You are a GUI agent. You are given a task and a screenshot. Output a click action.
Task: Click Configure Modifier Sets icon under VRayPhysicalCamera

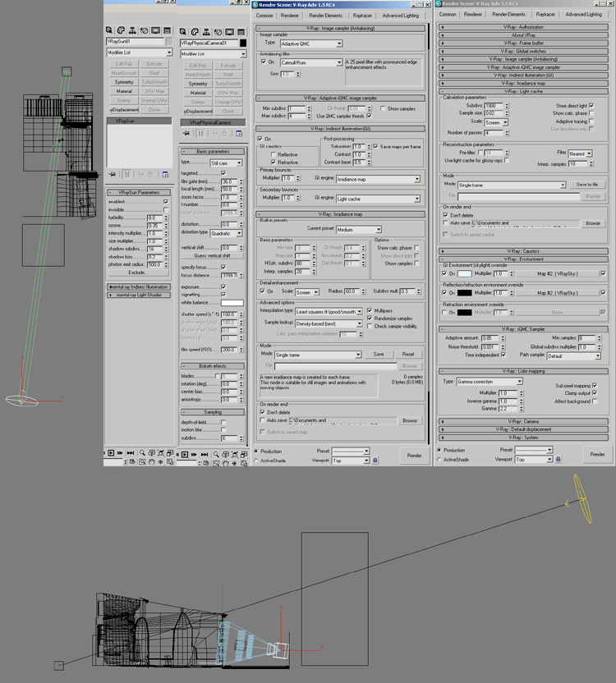(240, 133)
